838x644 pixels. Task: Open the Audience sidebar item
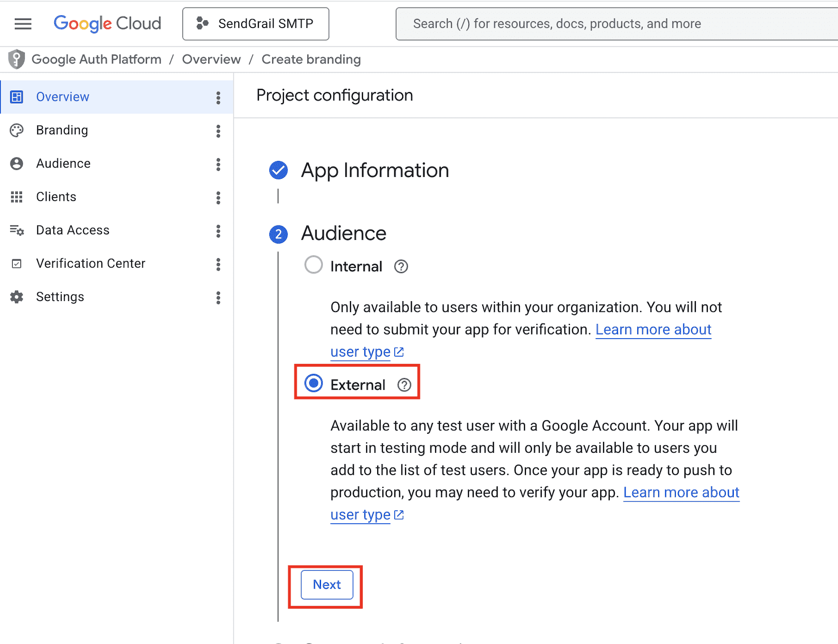point(117,164)
